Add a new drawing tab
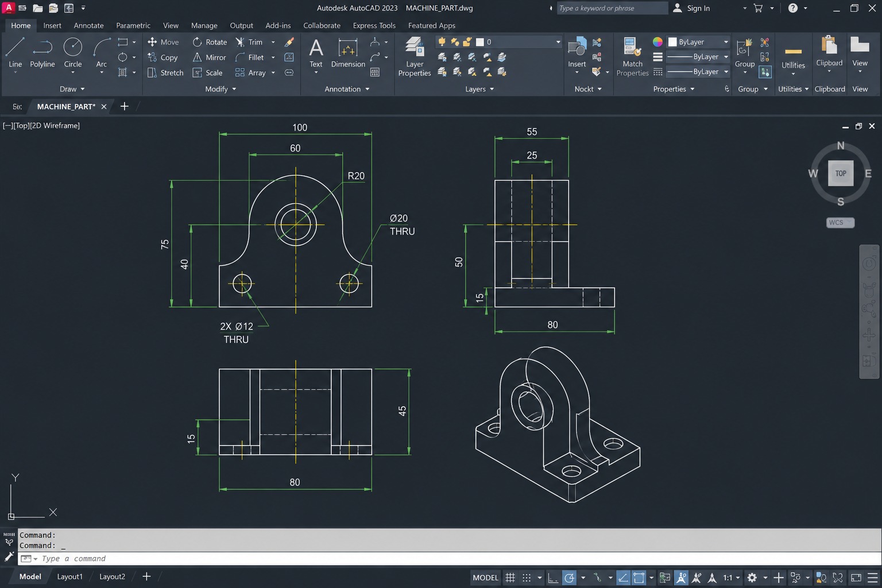The image size is (882, 588). tap(125, 106)
